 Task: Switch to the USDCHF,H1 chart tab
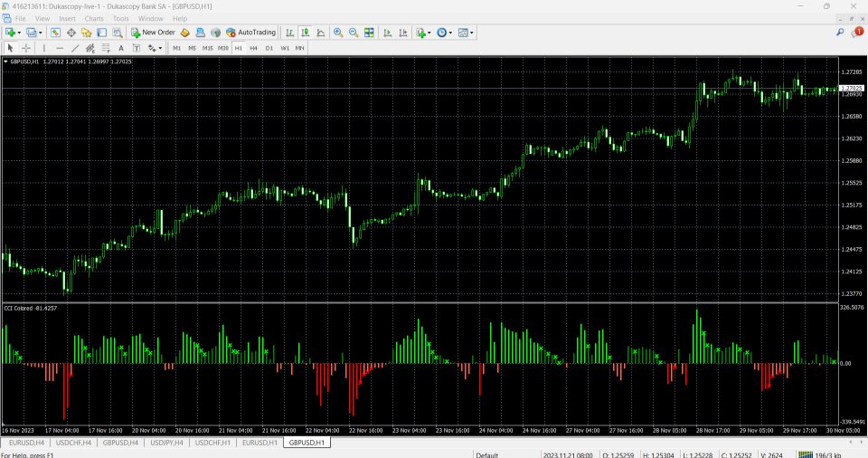pos(212,443)
